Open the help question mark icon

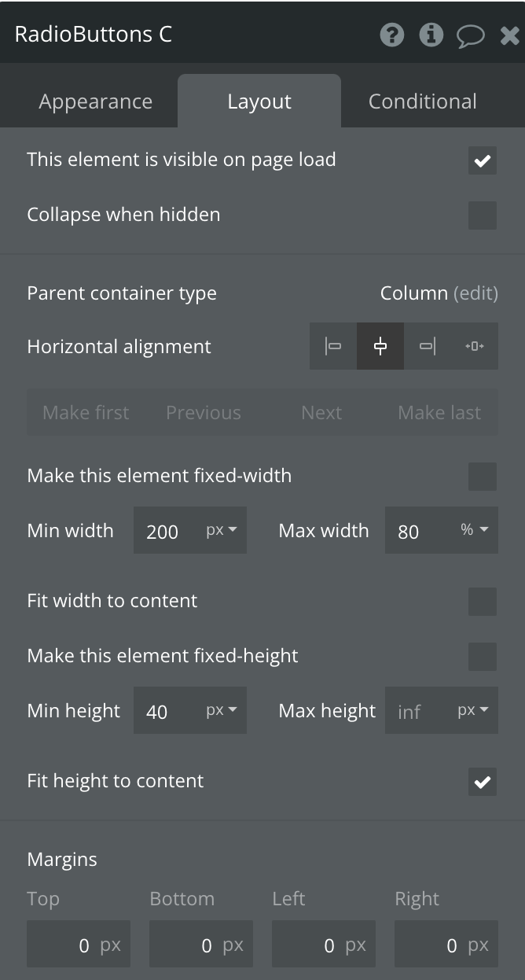[391, 35]
